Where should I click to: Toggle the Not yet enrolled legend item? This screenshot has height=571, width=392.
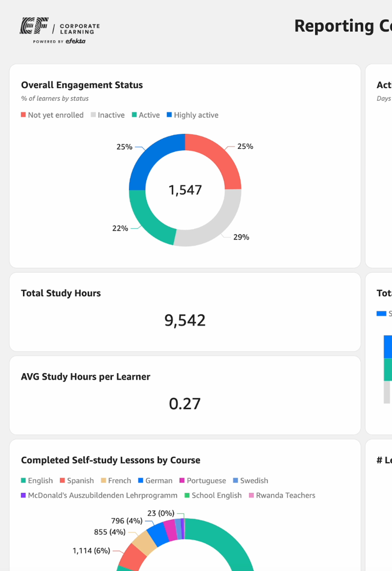(52, 115)
